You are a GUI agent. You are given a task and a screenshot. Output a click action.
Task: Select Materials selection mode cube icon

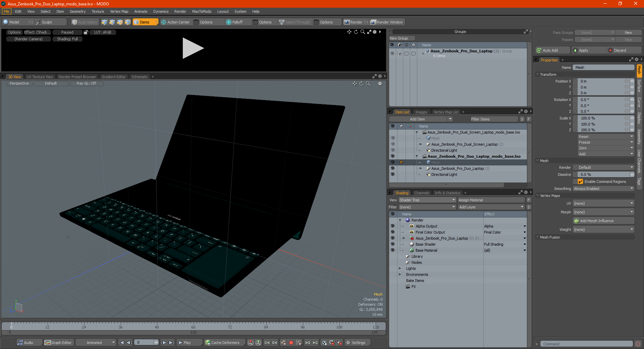click(x=127, y=22)
